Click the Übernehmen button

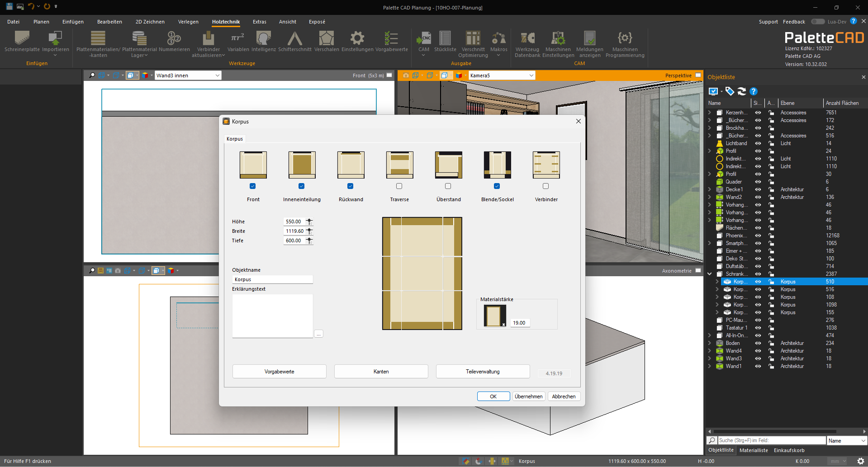coord(528,396)
